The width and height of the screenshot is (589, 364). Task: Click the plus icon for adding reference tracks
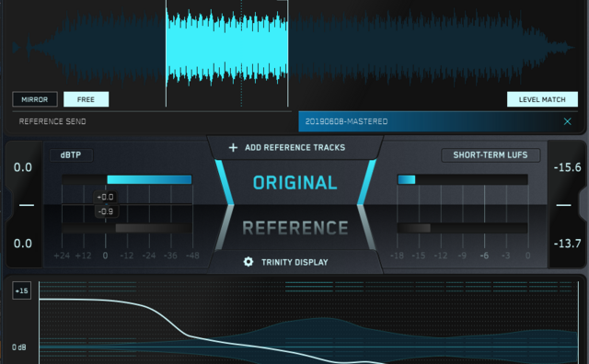point(233,147)
